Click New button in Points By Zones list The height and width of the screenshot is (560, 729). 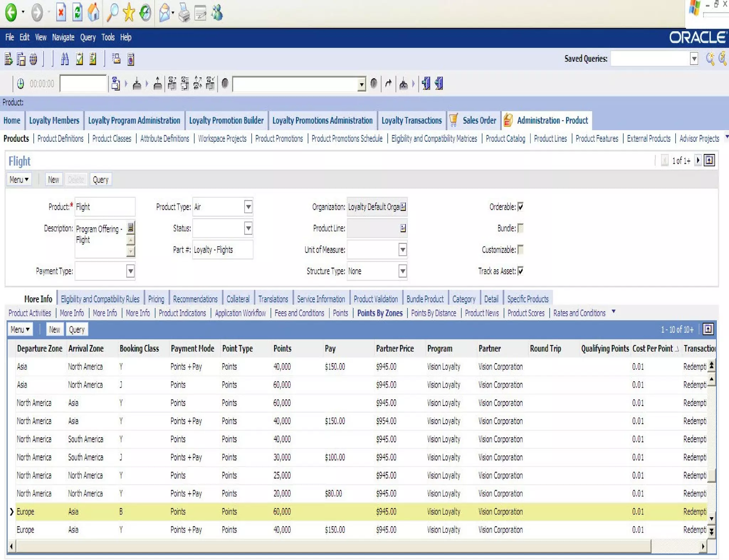pyautogui.click(x=54, y=329)
